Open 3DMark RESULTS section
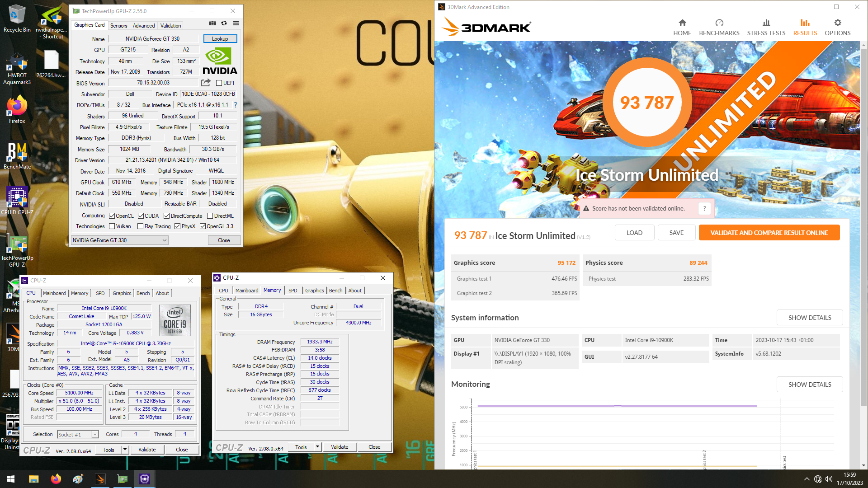This screenshot has width=868, height=488. tap(805, 28)
